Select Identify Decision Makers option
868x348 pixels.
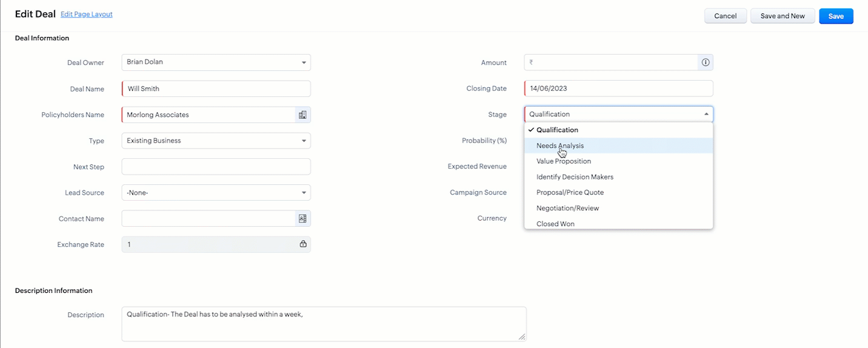click(575, 177)
